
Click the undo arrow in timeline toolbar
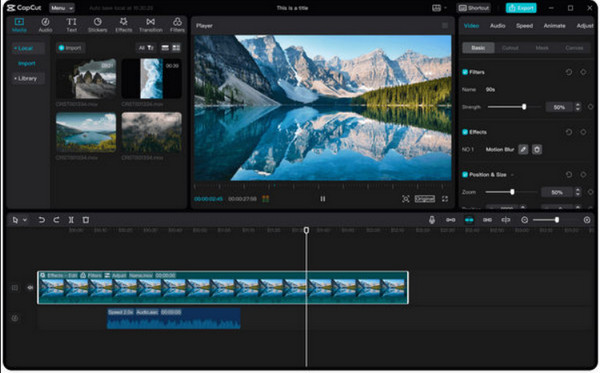click(x=41, y=220)
